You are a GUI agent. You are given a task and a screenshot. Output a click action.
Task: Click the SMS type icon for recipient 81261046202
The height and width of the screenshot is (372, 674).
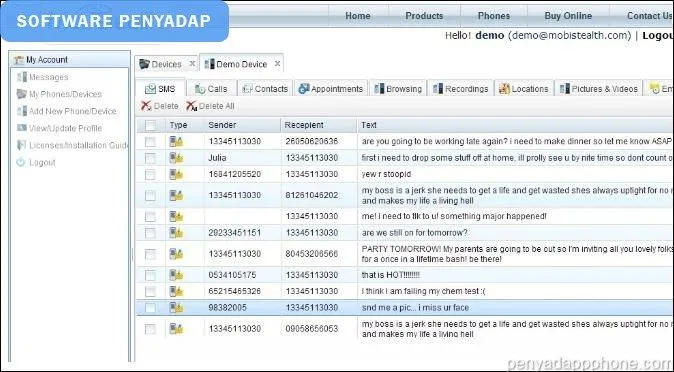point(176,195)
